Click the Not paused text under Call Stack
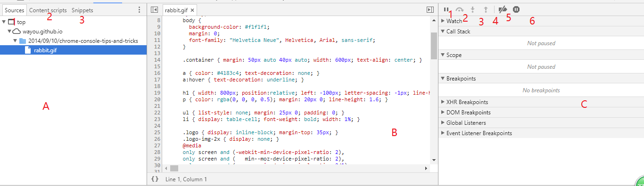Image resolution: width=644 pixels, height=186 pixels. tap(541, 43)
